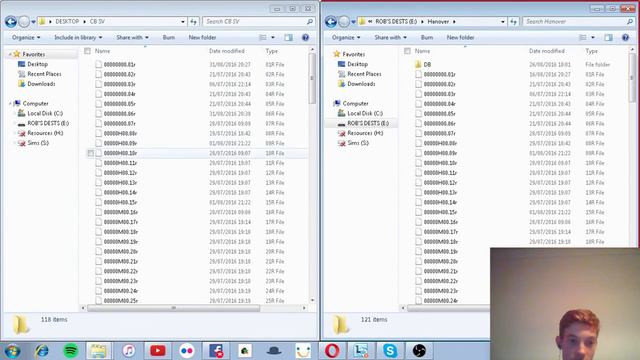Open hat icon app on taskbar
This screenshot has width=640, height=360.
(x=274, y=351)
